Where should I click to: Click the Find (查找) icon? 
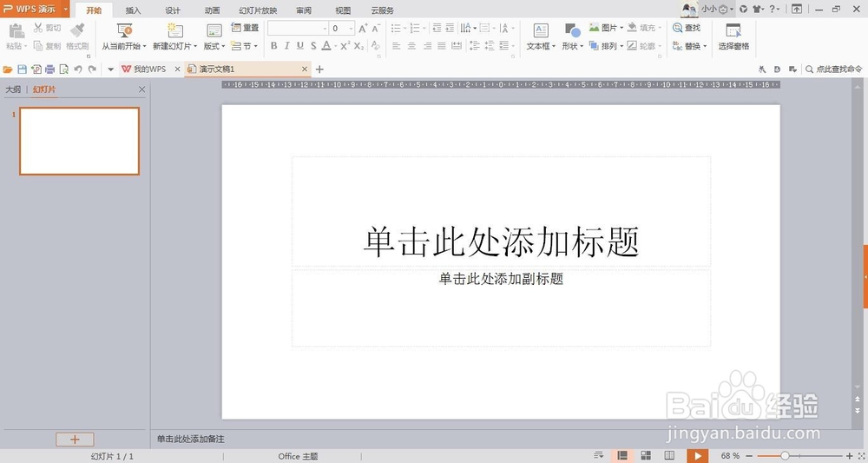pyautogui.click(x=678, y=28)
